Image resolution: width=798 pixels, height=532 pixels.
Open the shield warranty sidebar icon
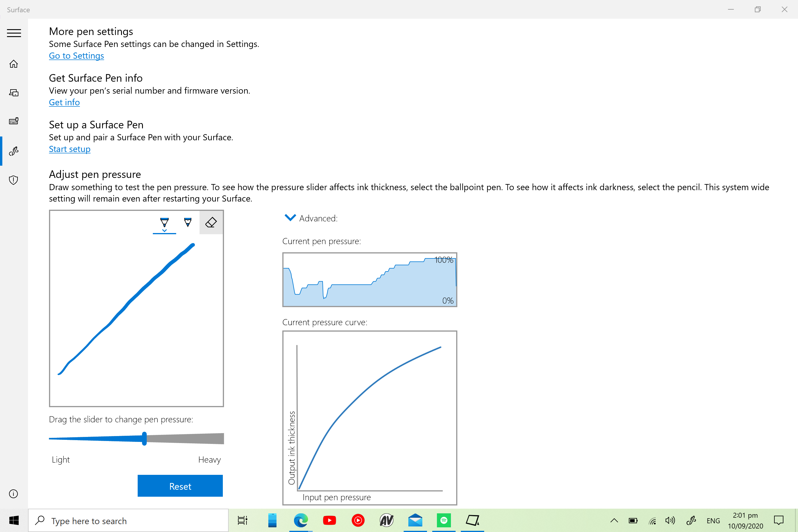pyautogui.click(x=14, y=180)
